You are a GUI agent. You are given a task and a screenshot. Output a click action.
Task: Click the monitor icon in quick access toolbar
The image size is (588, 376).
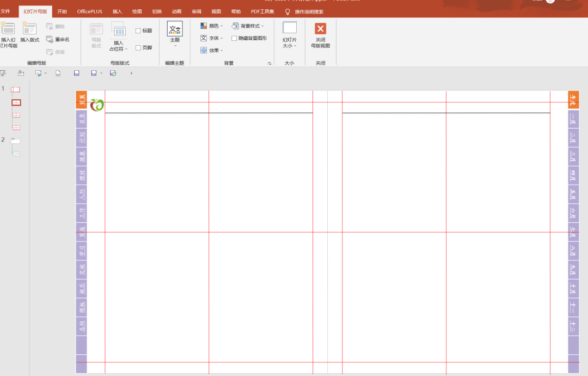[38, 73]
